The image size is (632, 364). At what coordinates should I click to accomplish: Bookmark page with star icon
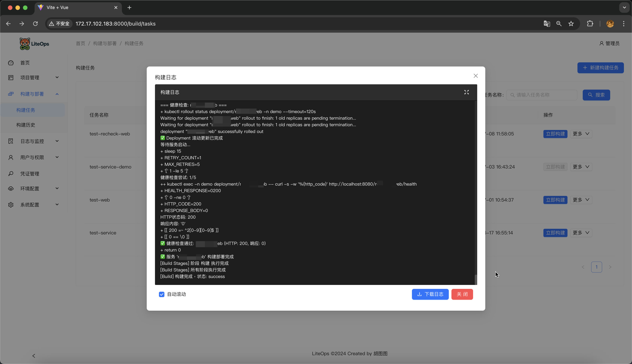571,24
